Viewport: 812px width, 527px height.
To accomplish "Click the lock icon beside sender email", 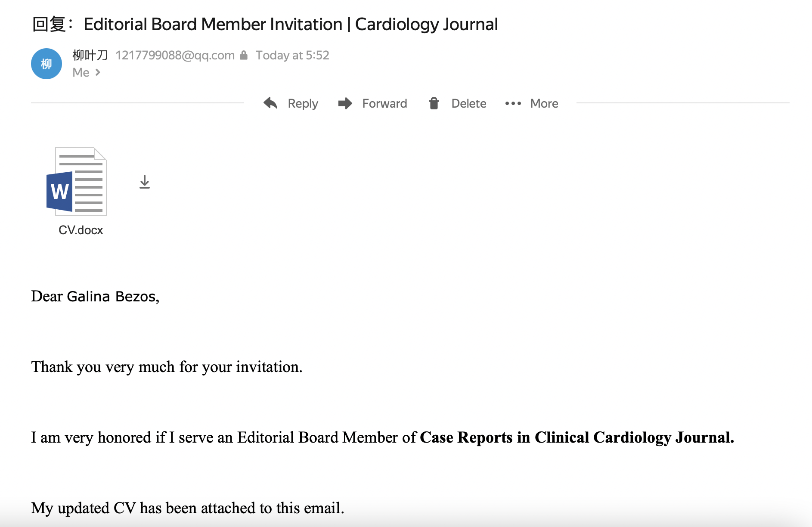I will (244, 55).
